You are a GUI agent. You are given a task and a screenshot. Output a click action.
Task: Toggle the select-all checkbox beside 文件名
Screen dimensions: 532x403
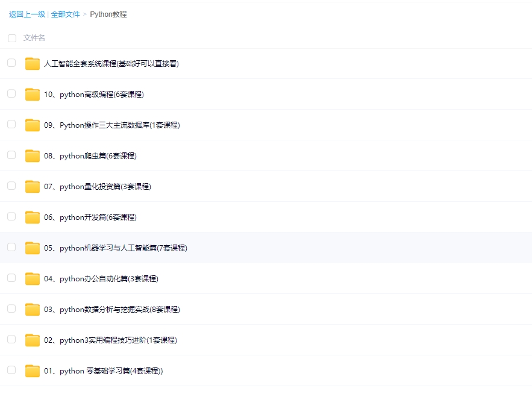point(12,38)
